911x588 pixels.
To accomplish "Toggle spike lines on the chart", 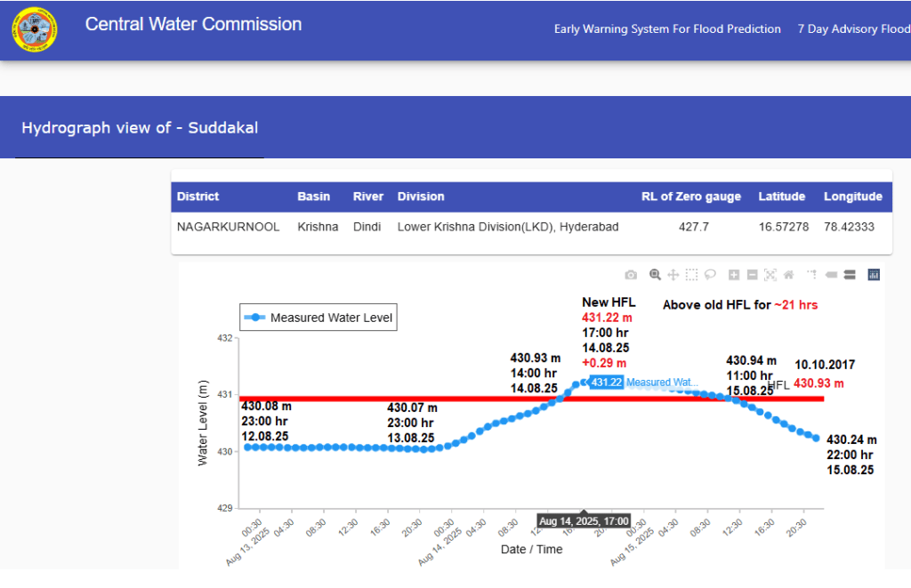I will [x=811, y=275].
